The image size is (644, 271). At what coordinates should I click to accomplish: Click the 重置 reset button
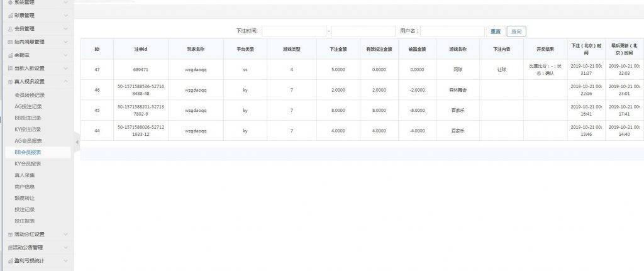click(495, 31)
